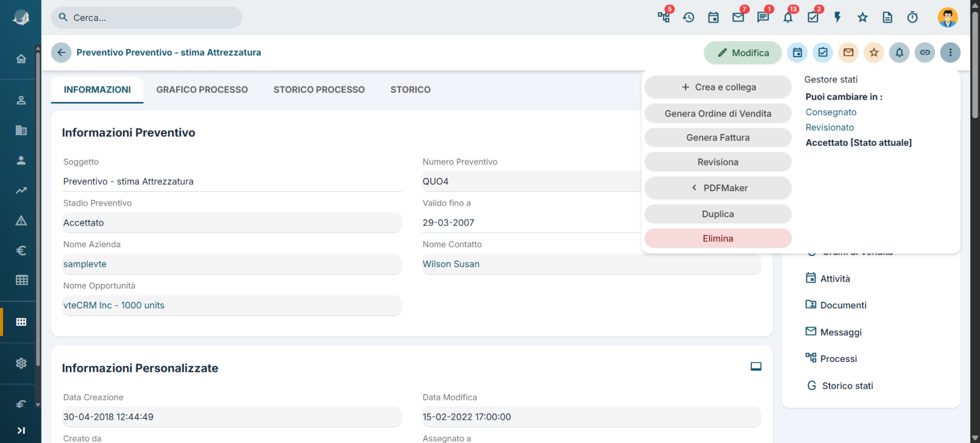The width and height of the screenshot is (980, 443).
Task: Open the highlighted modules grid in the sidebar
Action: coord(21,322)
